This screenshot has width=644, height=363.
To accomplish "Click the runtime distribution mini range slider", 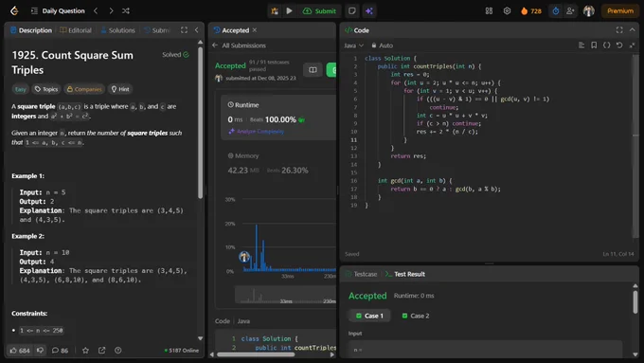I will pyautogui.click(x=285, y=295).
